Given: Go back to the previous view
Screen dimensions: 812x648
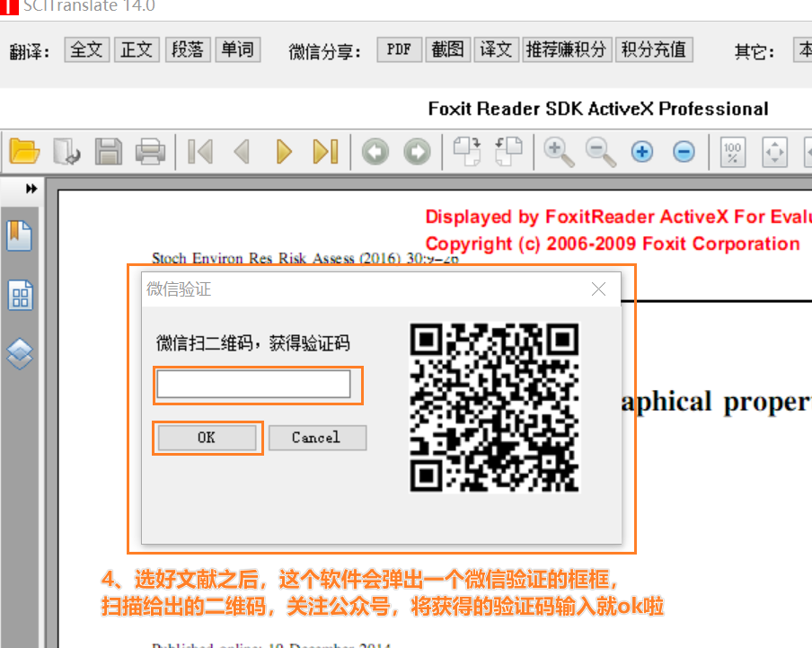Looking at the screenshot, I should pyautogui.click(x=375, y=152).
